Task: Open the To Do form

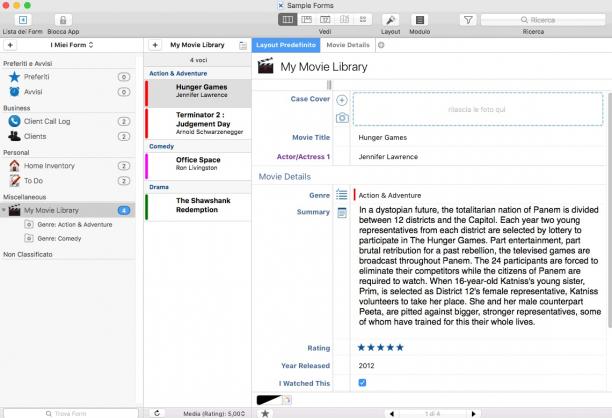Action: (x=68, y=181)
